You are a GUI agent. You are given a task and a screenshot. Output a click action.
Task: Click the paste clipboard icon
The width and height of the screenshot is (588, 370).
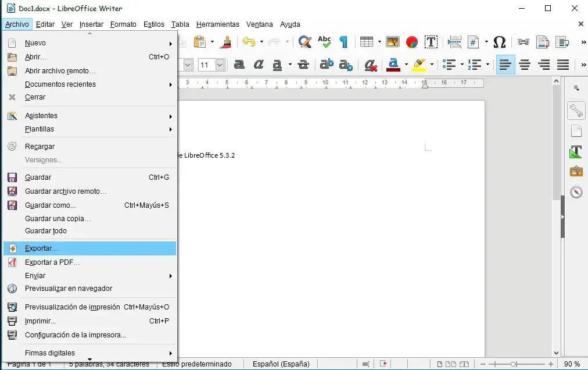click(200, 42)
